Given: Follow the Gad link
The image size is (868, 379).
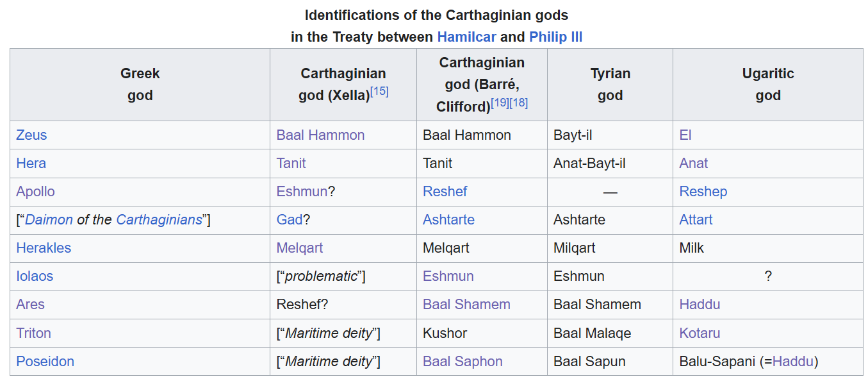Looking at the screenshot, I should pyautogui.click(x=289, y=220).
